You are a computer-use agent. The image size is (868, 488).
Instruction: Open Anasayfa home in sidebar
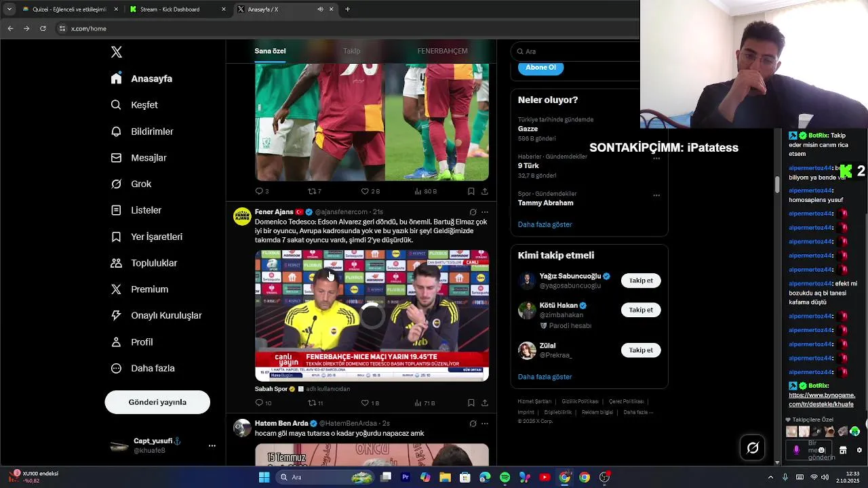pos(142,79)
